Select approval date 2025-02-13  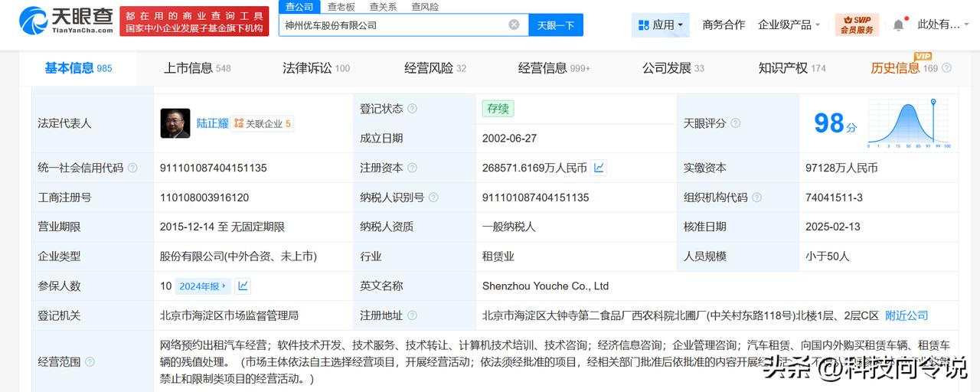click(x=833, y=227)
